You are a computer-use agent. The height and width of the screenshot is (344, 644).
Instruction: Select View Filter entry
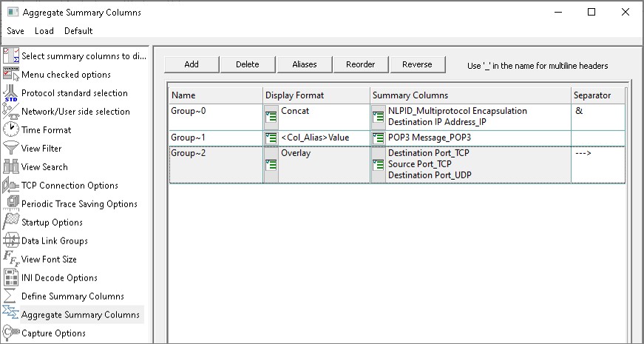tap(41, 149)
